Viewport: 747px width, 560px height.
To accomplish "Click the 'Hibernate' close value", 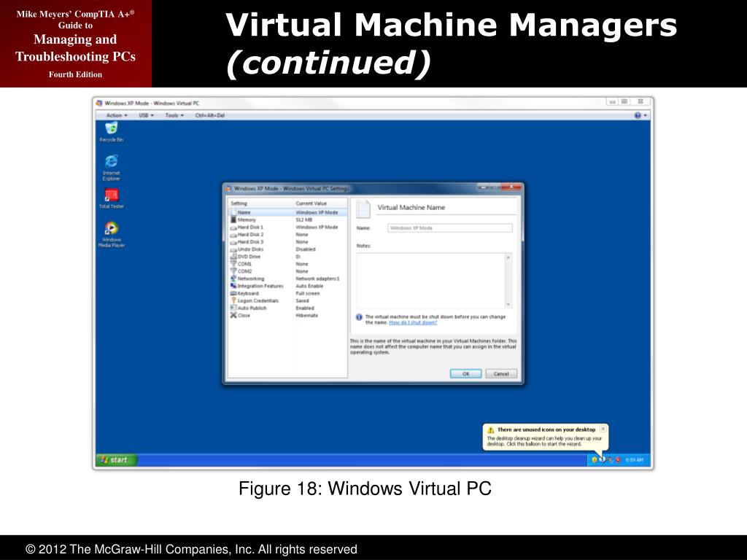I will pyautogui.click(x=307, y=315).
